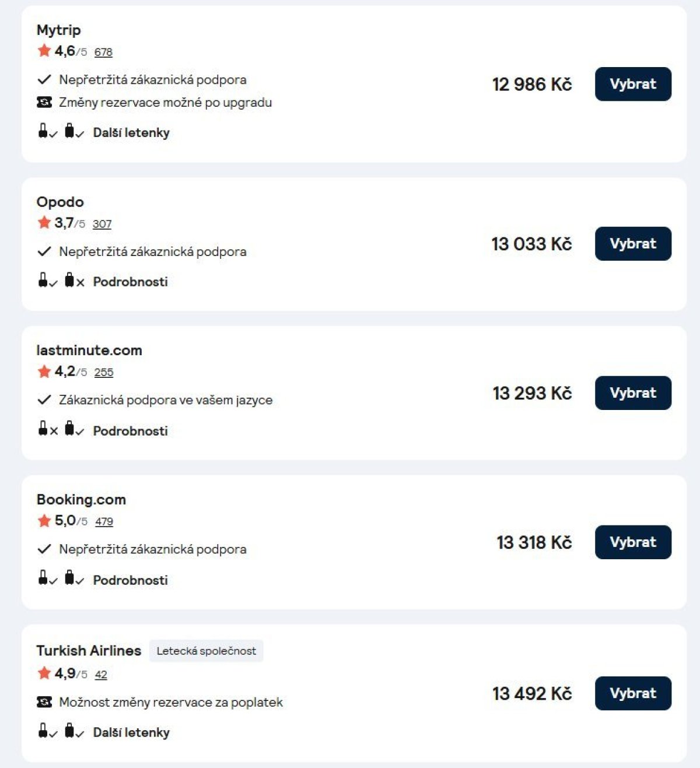700x768 pixels.
Task: Click the star rating icon for Booking.com
Action: [44, 520]
